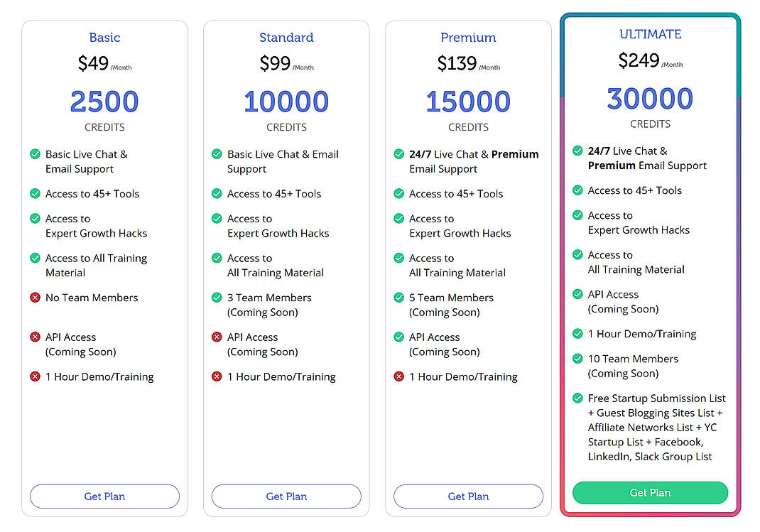Click the green Get Plan button for Ultimate
This screenshot has width=760, height=532.
650,492
